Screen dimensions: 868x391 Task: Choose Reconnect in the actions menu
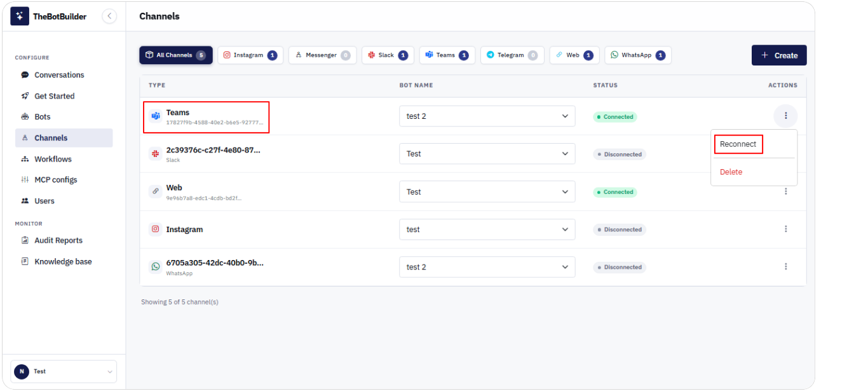738,144
